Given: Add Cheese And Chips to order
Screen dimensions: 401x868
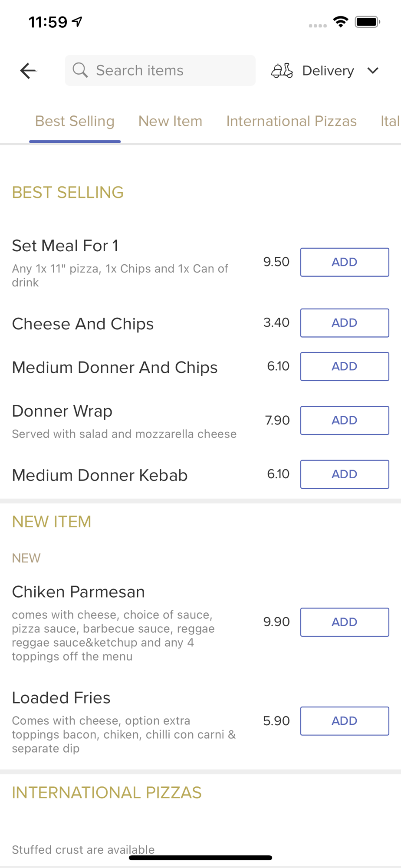Looking at the screenshot, I should tap(344, 323).
